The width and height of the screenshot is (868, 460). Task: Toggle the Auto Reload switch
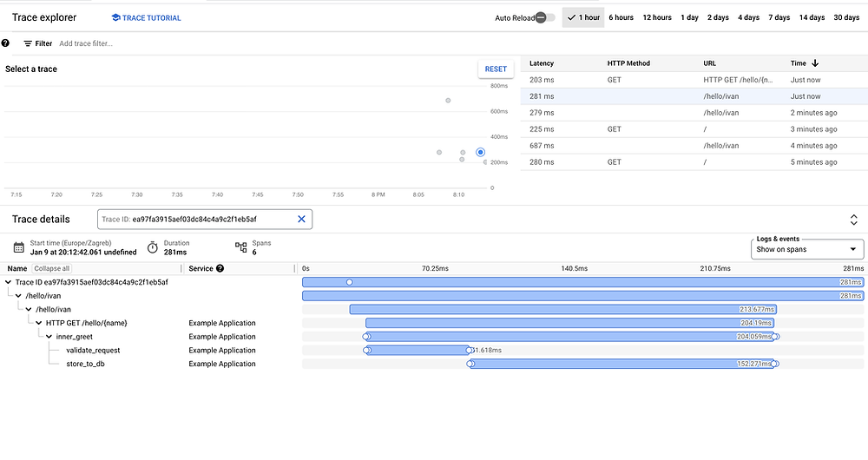click(545, 17)
